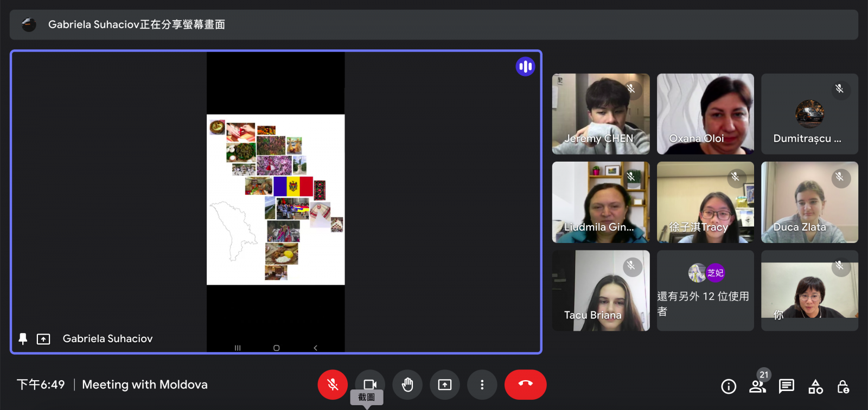The height and width of the screenshot is (410, 868).
Task: Raise your hand in the meeting
Action: pyautogui.click(x=407, y=385)
